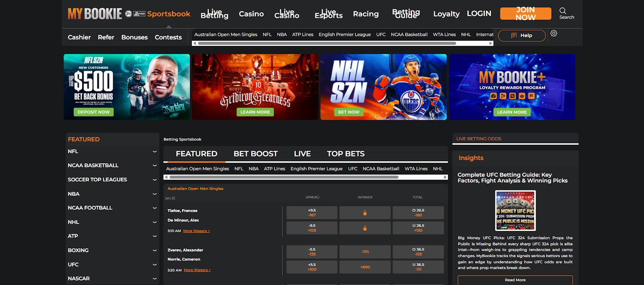Open More Wagers for Zverev match
This screenshot has width=644, height=285.
pyautogui.click(x=197, y=270)
